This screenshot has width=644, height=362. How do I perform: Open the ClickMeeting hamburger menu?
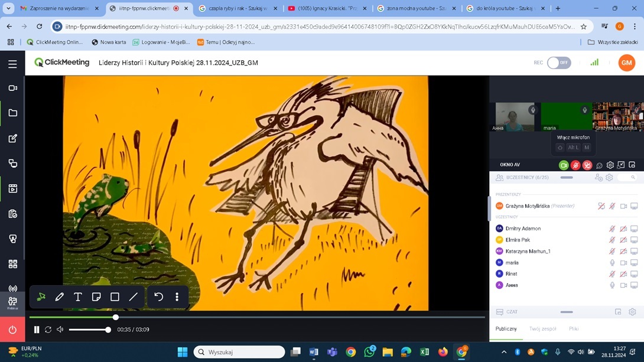click(12, 64)
